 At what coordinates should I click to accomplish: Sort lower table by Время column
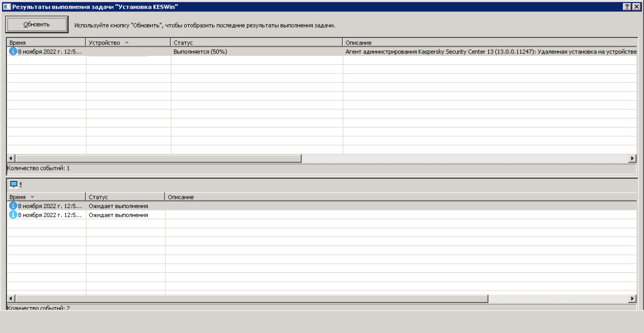(46, 197)
